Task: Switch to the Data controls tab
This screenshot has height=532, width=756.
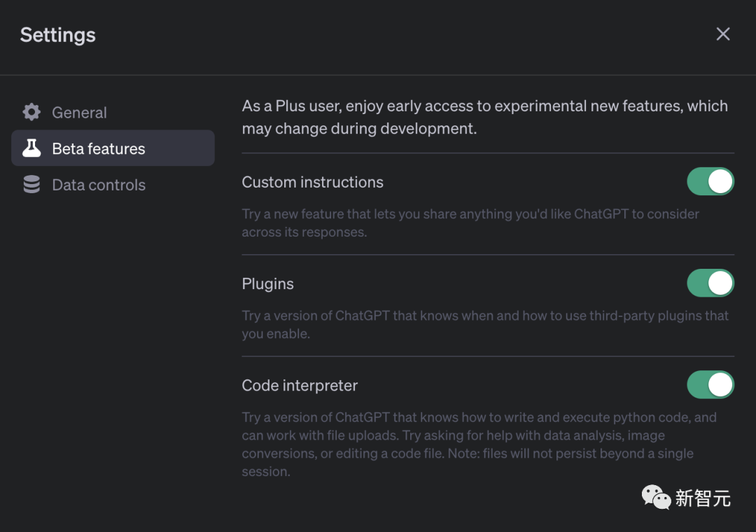Action: coord(99,185)
